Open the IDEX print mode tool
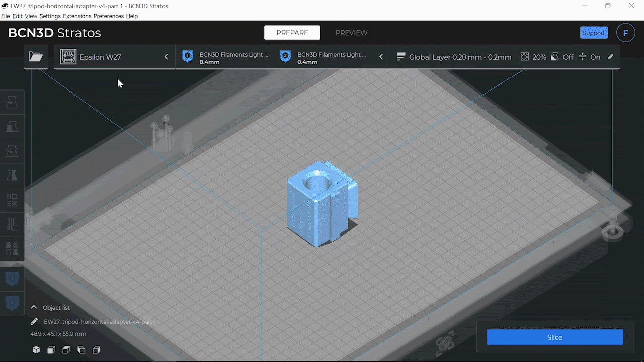The height and width of the screenshot is (362, 644). [12, 200]
